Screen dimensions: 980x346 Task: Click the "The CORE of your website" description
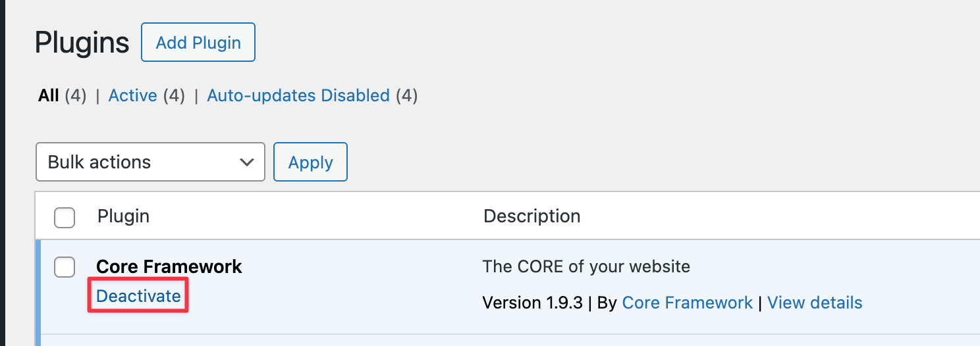(586, 266)
